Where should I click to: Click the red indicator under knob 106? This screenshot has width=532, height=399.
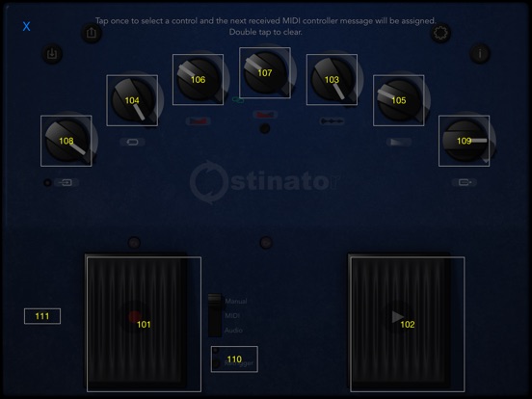[199, 121]
